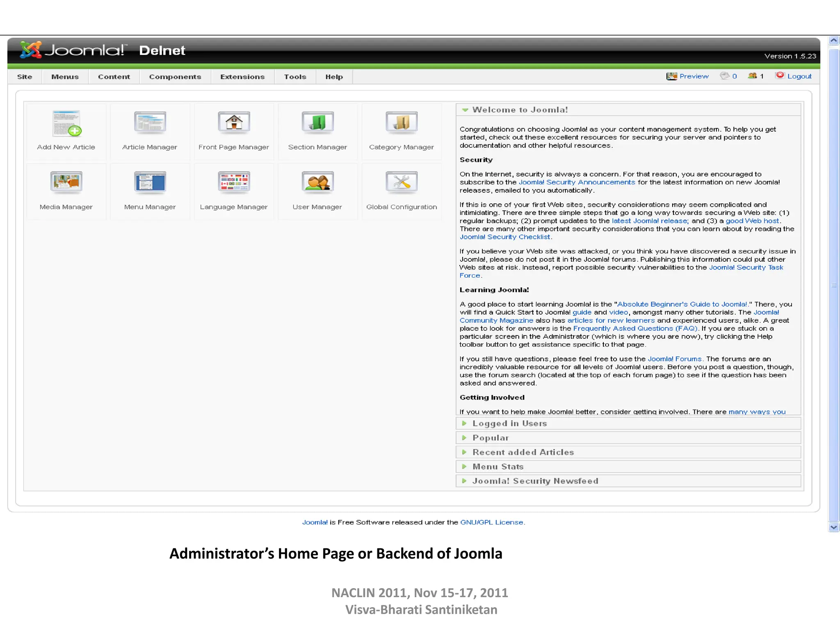The image size is (840, 630).
Task: Open the Components menu
Action: click(x=175, y=77)
